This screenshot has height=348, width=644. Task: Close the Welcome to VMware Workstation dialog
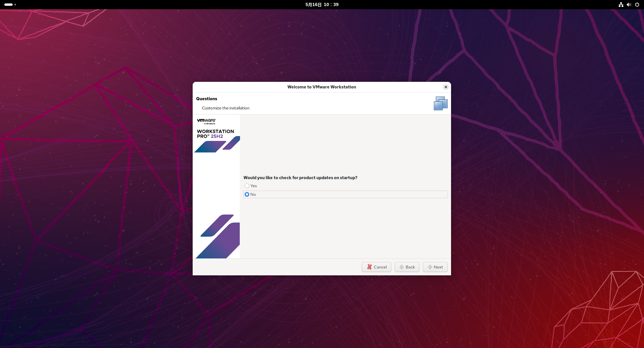tap(446, 87)
